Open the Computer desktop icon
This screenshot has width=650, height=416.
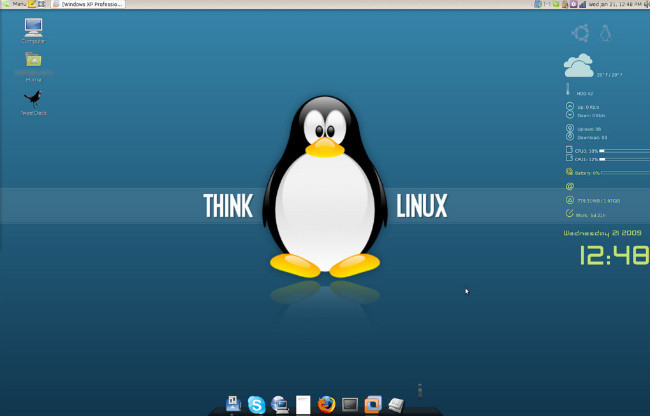click(x=33, y=29)
